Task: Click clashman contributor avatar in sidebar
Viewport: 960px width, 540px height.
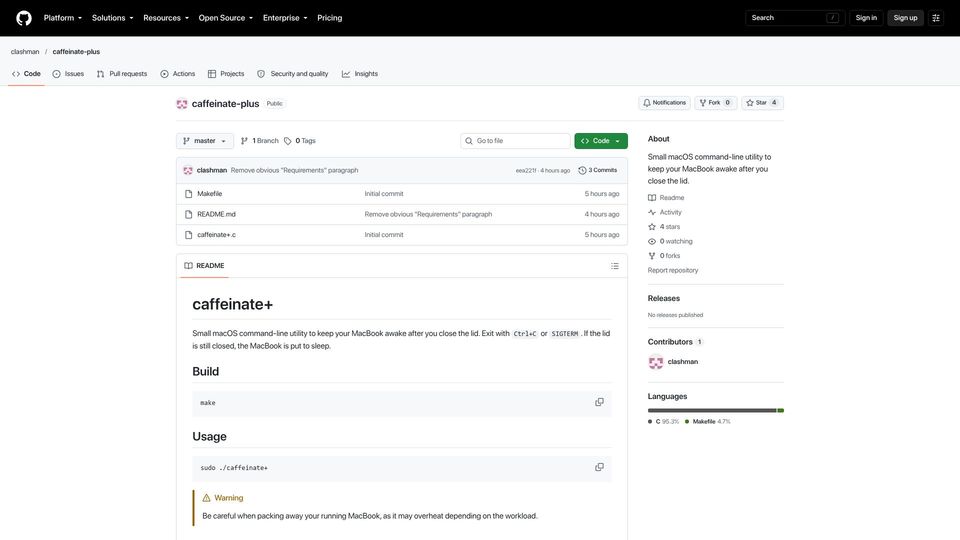Action: [656, 362]
